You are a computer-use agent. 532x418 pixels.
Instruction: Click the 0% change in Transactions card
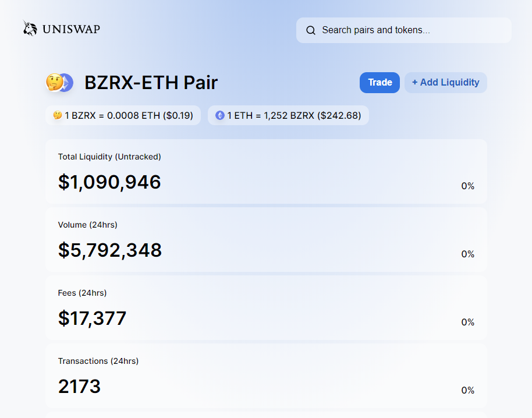pyautogui.click(x=467, y=391)
